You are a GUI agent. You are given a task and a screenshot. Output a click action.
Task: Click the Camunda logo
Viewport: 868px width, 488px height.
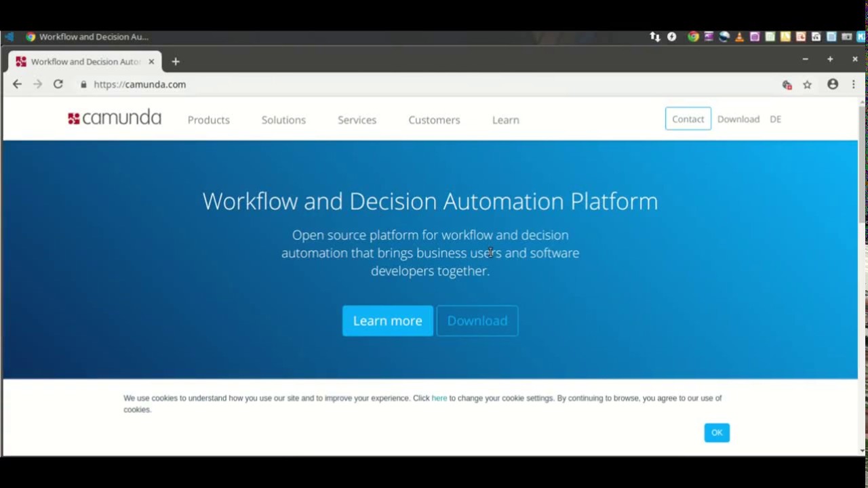(115, 118)
